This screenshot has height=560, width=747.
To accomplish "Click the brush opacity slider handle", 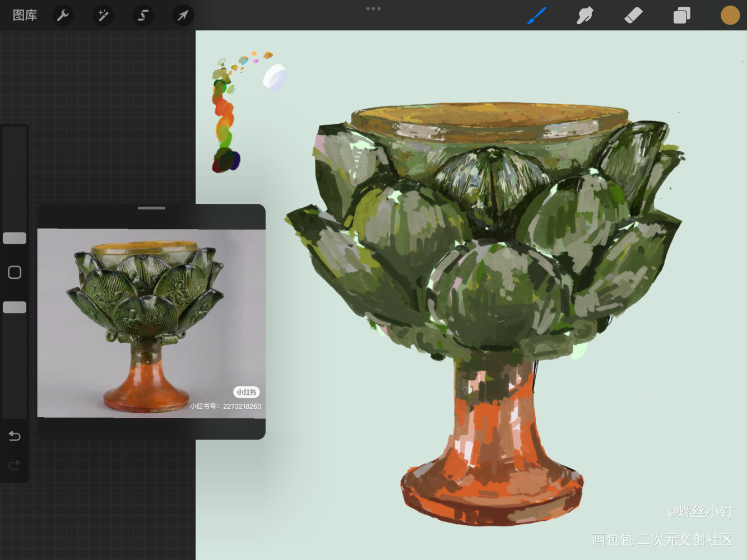I will pos(15,307).
